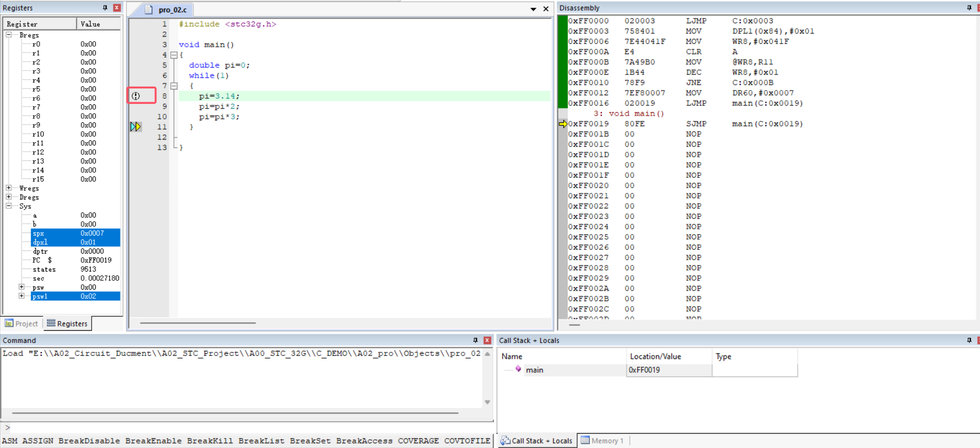Image resolution: width=980 pixels, height=448 pixels.
Task: Click the pi=3.14 code line
Action: pos(219,96)
